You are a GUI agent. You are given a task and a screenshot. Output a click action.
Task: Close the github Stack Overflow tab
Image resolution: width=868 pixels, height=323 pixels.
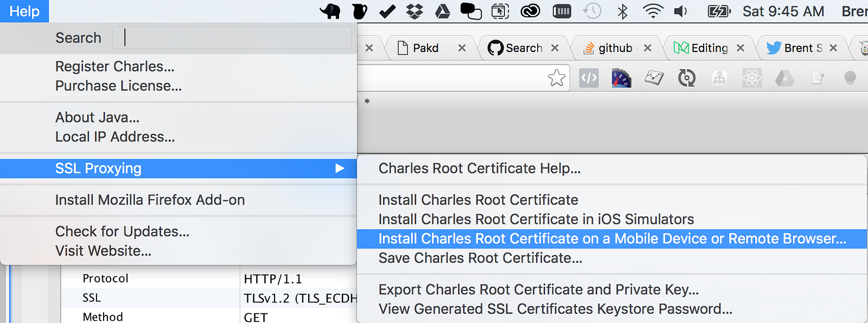[648, 48]
